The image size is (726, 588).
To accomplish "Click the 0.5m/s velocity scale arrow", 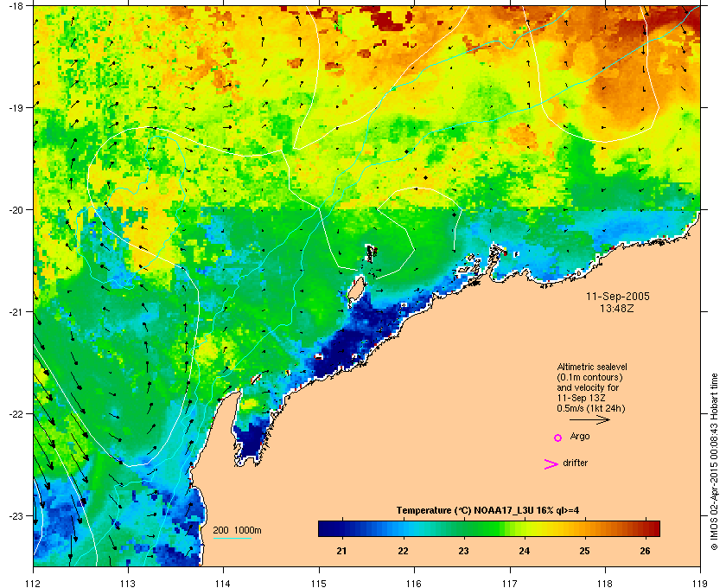I will 589,419.
